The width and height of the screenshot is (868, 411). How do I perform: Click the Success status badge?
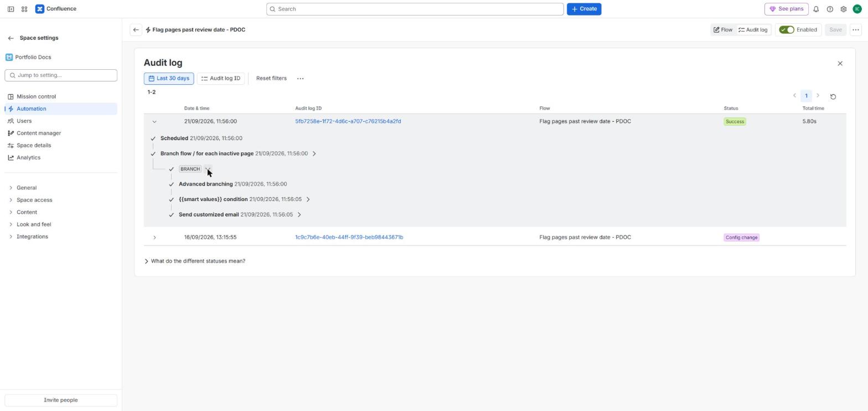pos(735,122)
